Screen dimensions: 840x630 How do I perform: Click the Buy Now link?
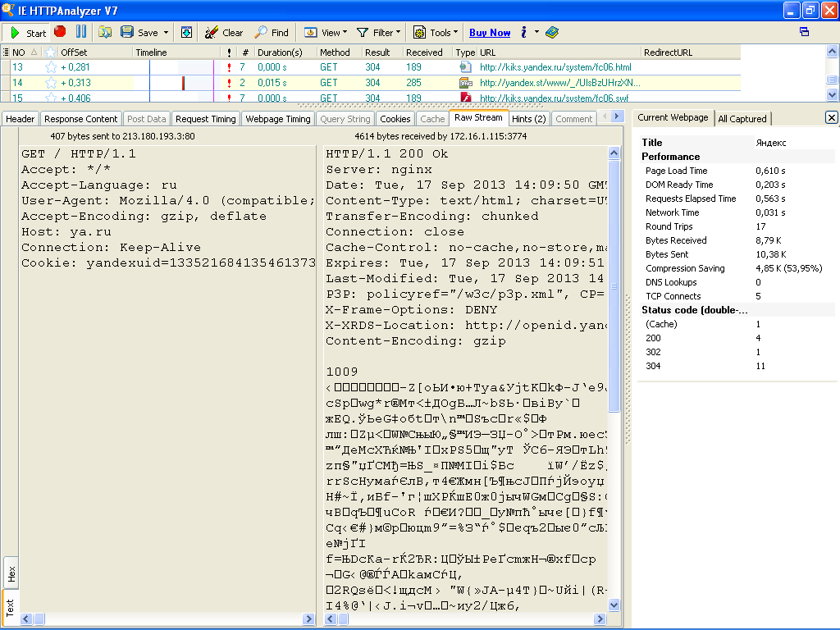[x=490, y=33]
